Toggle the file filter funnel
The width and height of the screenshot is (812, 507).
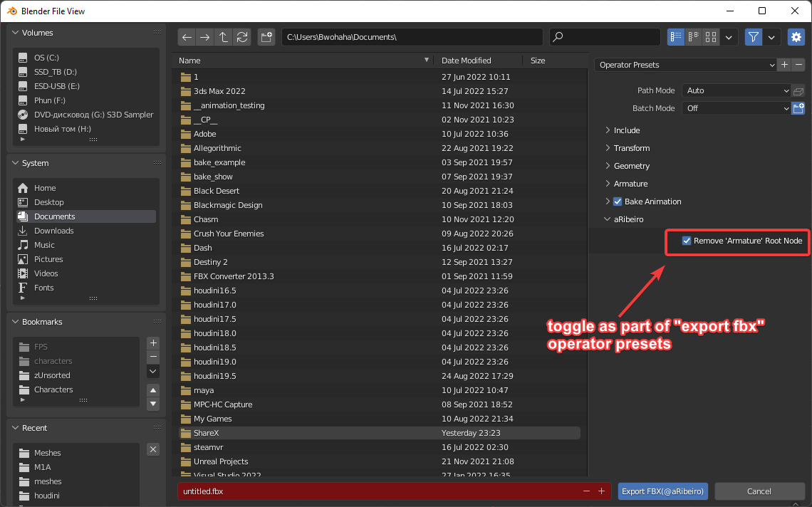coord(754,37)
